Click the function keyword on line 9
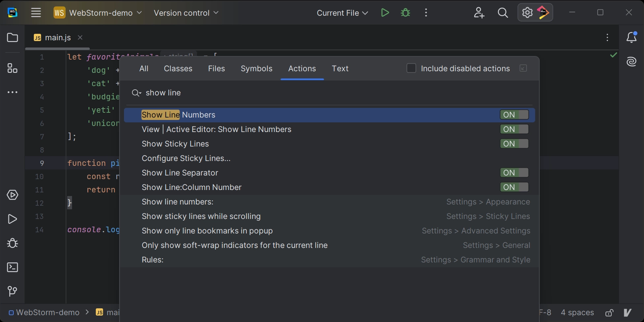Image resolution: width=644 pixels, height=322 pixels. tap(87, 163)
